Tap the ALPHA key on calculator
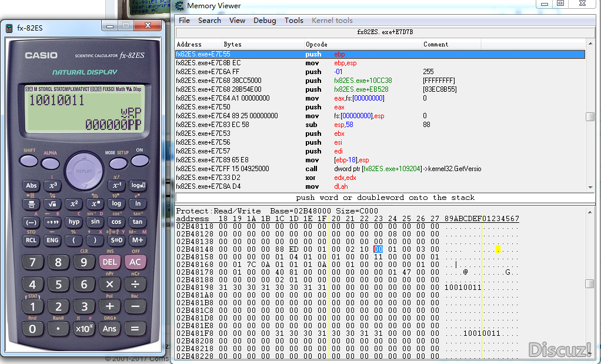Image resolution: width=601 pixels, height=364 pixels. [51, 163]
